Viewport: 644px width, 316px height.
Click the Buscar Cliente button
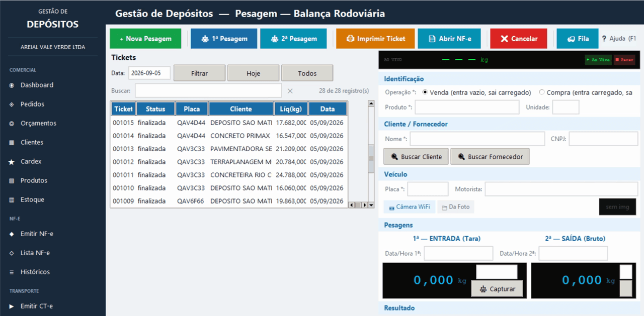coord(416,157)
